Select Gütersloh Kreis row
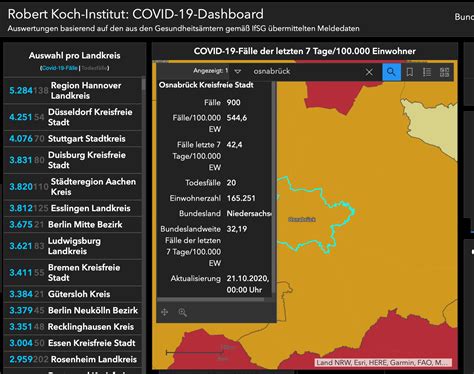Image resolution: width=474 pixels, height=374 pixels. click(73, 294)
